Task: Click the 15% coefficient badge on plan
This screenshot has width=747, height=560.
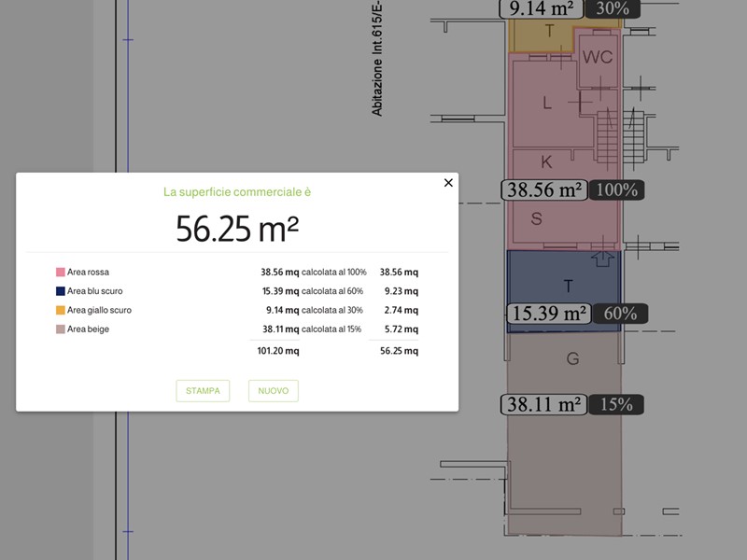Action: tap(616, 405)
